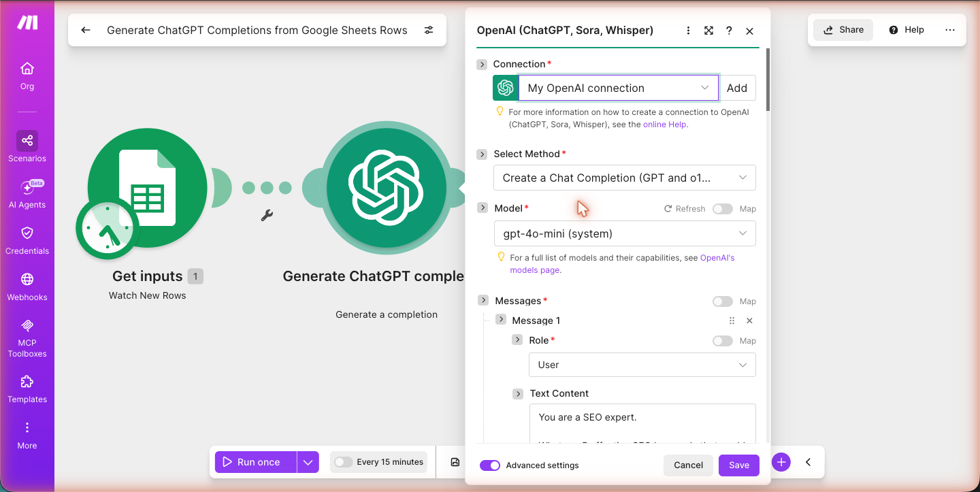Click the 'Watch New Rows' label
The width and height of the screenshot is (980, 492).
pyautogui.click(x=147, y=296)
